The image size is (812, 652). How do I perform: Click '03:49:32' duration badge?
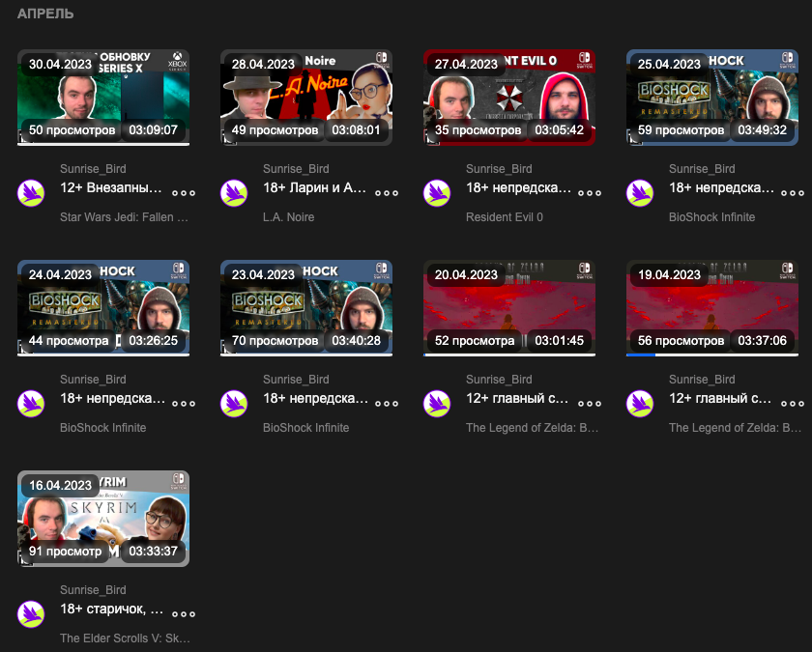pos(762,129)
